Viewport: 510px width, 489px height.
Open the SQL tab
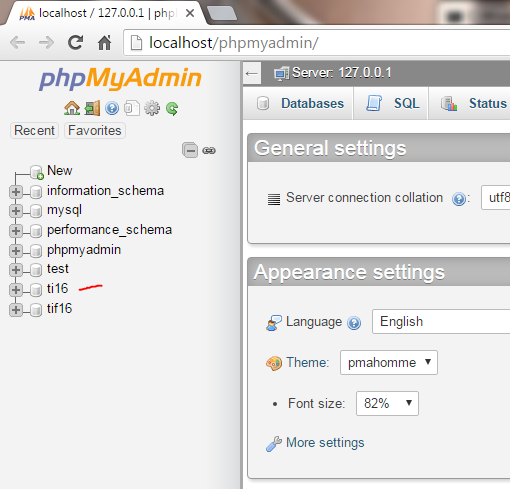(391, 103)
